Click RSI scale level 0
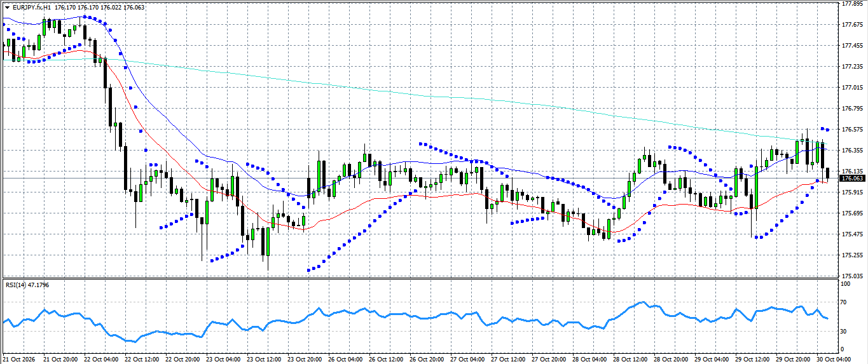 pos(843,349)
